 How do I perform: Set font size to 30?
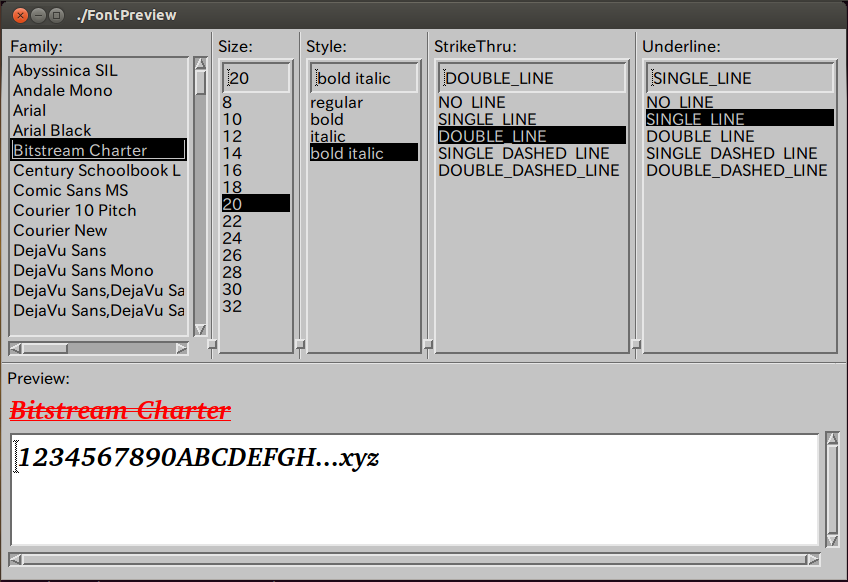coord(256,289)
